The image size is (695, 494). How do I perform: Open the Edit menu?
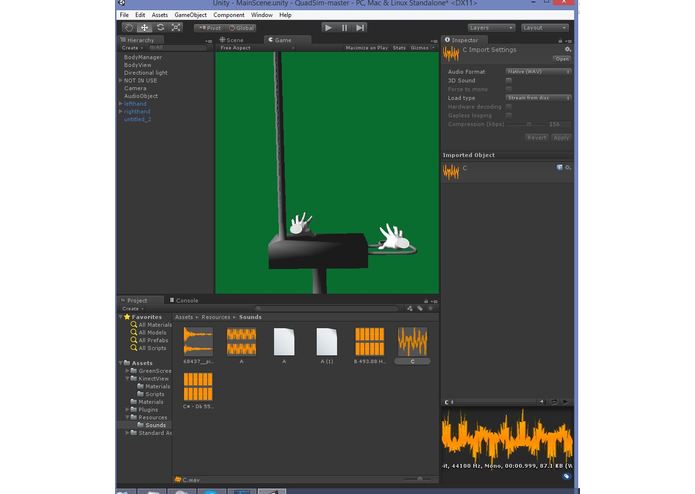pyautogui.click(x=140, y=15)
